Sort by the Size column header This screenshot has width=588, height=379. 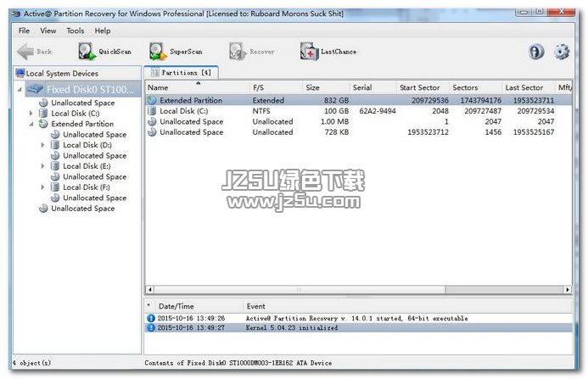327,87
